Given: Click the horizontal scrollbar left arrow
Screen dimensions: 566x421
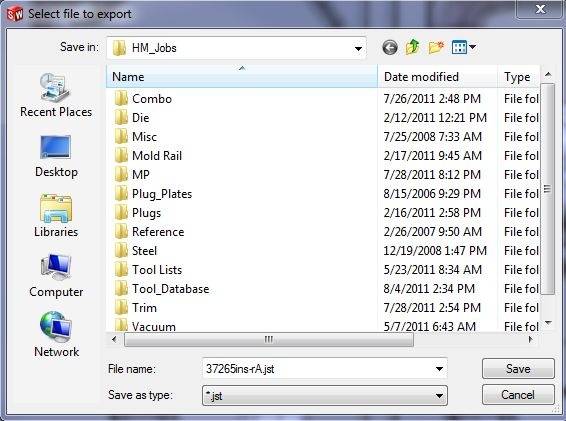Looking at the screenshot, I should click(x=114, y=339).
